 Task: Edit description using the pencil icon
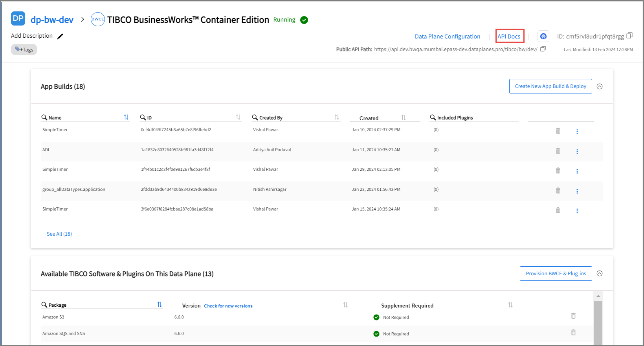[60, 36]
